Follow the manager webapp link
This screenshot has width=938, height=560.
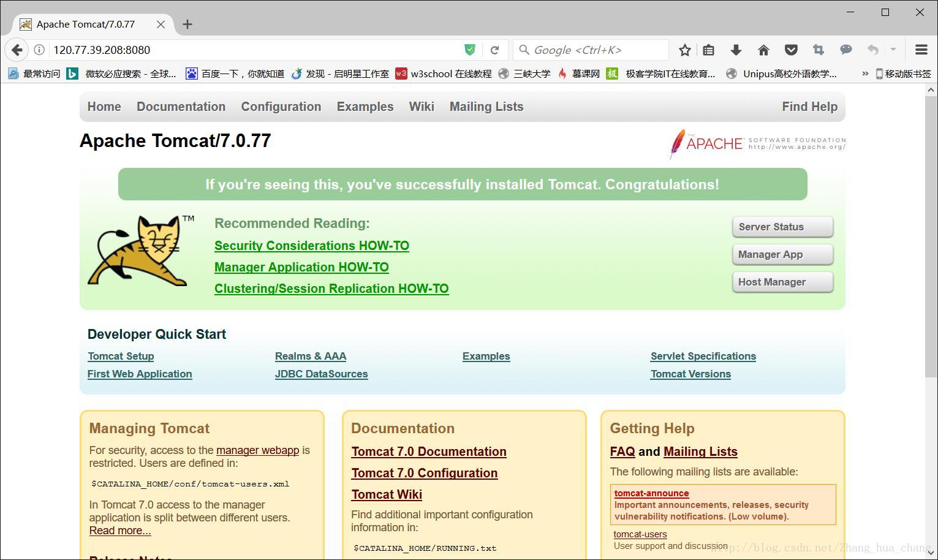pos(258,450)
